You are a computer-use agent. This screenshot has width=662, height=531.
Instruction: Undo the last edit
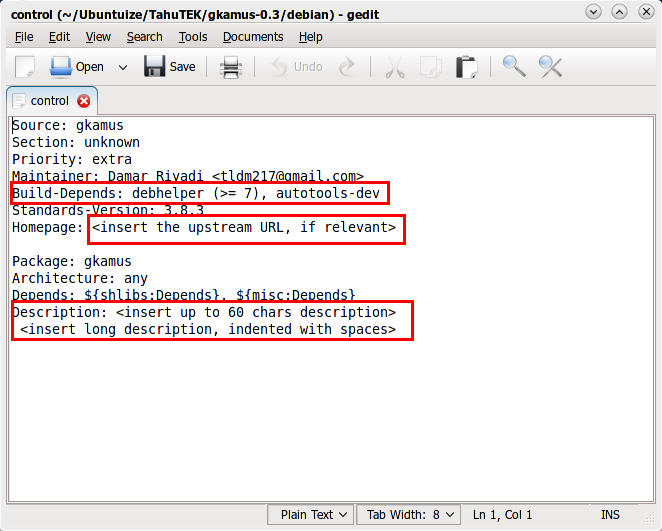click(296, 67)
